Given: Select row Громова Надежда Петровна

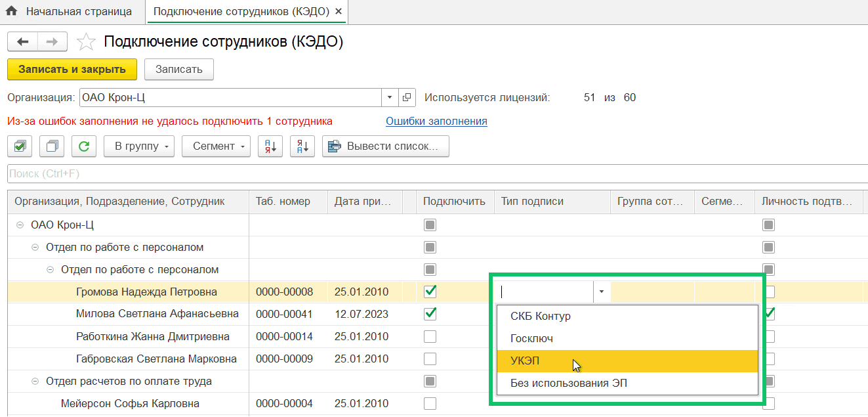Looking at the screenshot, I should point(146,292).
